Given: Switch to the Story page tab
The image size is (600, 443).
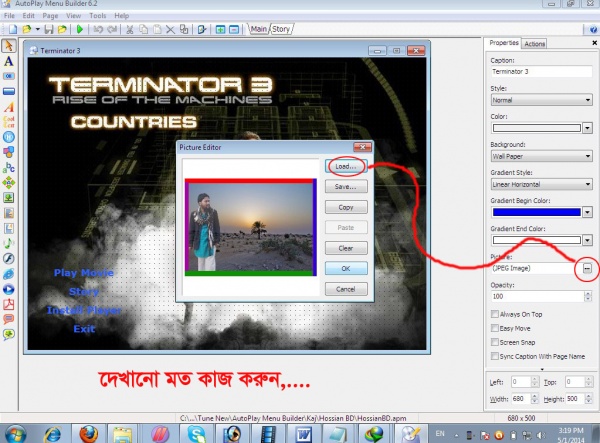Looking at the screenshot, I should point(281,29).
